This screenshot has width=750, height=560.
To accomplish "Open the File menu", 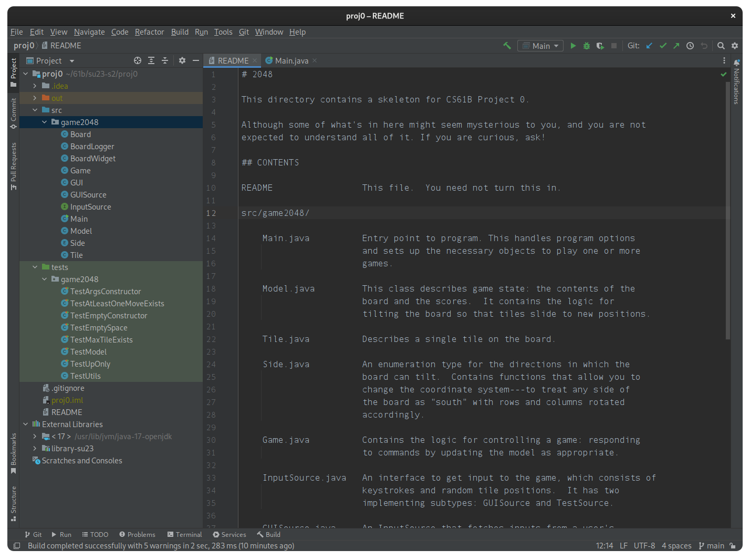I will click(17, 32).
